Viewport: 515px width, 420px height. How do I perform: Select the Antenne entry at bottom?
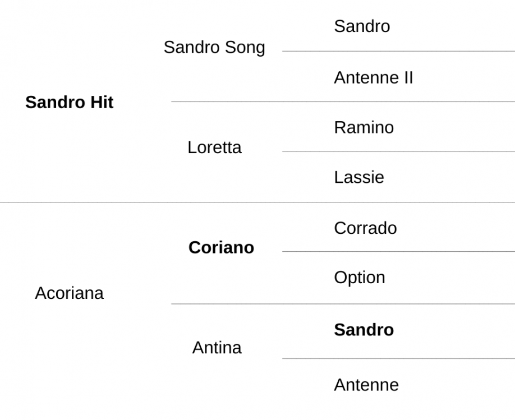point(366,385)
